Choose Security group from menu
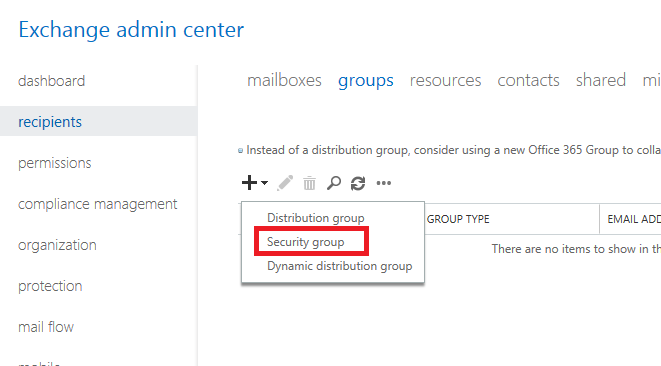The height and width of the screenshot is (366, 661). 306,242
